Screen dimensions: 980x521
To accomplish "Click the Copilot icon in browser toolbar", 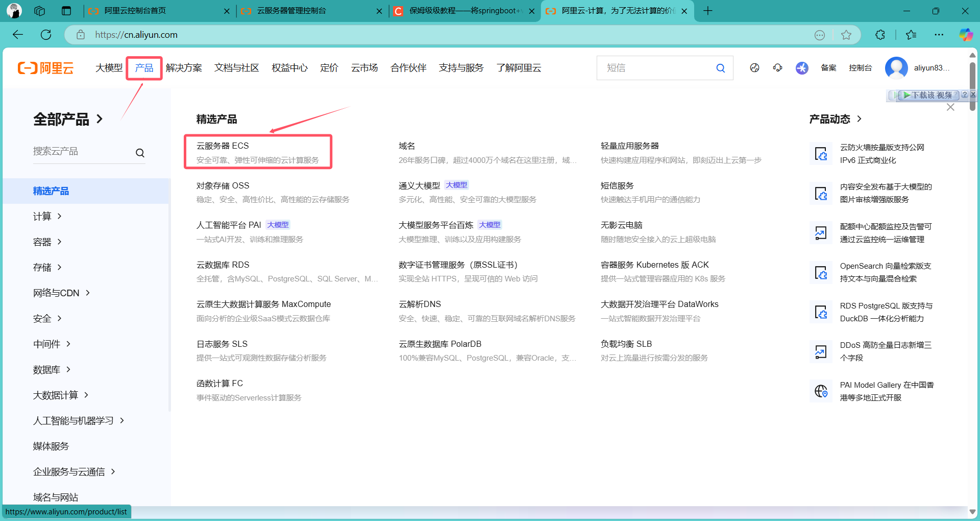I will pos(966,35).
